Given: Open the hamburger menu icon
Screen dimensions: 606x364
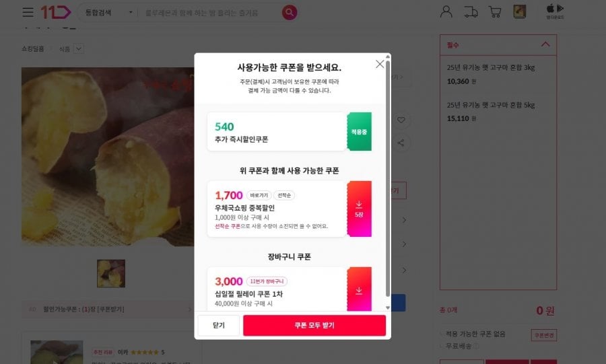Looking at the screenshot, I should click(x=28, y=12).
